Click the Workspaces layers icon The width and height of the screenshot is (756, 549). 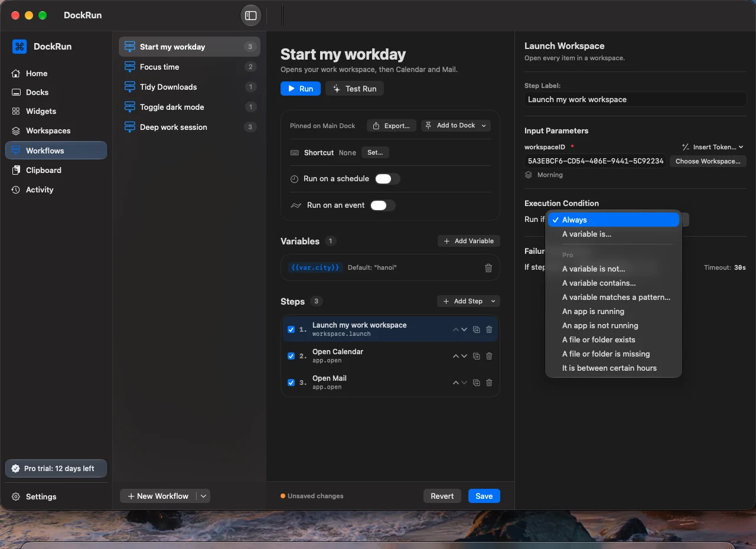point(16,130)
